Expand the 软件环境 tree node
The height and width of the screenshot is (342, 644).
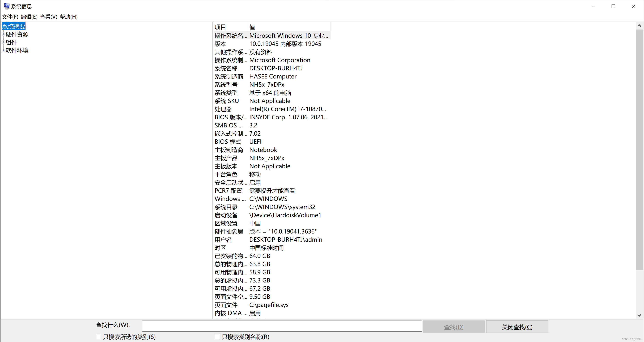[x=3, y=50]
